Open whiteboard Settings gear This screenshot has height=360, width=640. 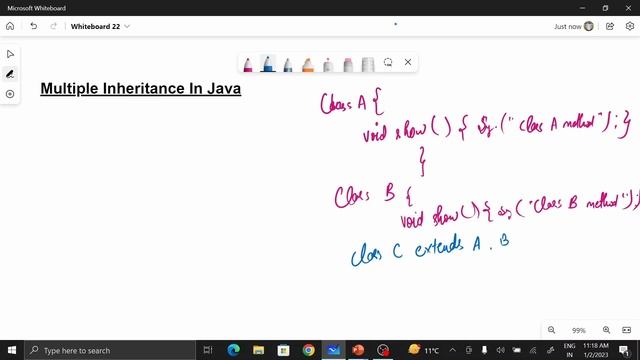coord(630,26)
